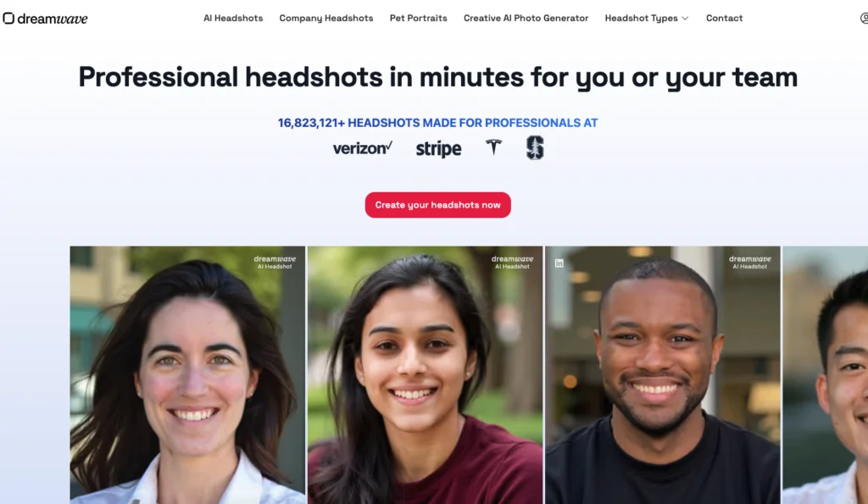Image resolution: width=868 pixels, height=504 pixels.
Task: Open the first woman's headshot thumbnail
Action: pyautogui.click(x=187, y=375)
